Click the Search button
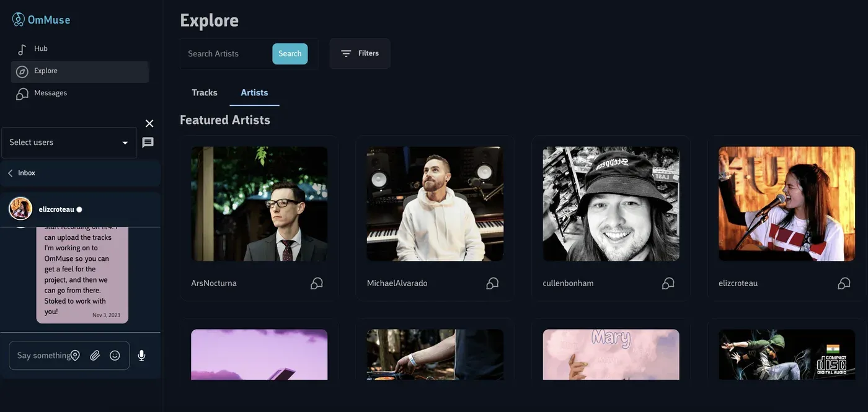This screenshot has width=868, height=412. point(290,54)
